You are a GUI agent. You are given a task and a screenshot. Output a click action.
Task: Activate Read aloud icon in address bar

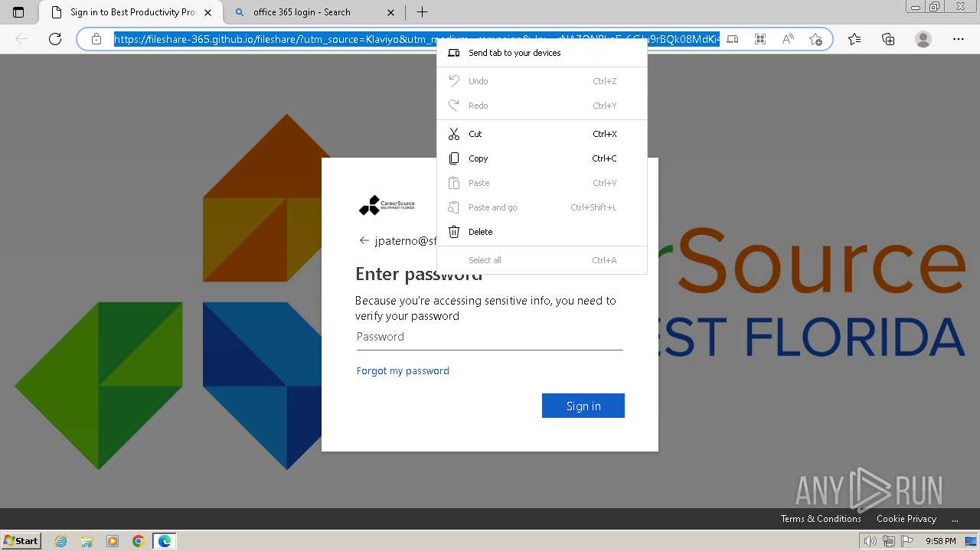pyautogui.click(x=788, y=39)
